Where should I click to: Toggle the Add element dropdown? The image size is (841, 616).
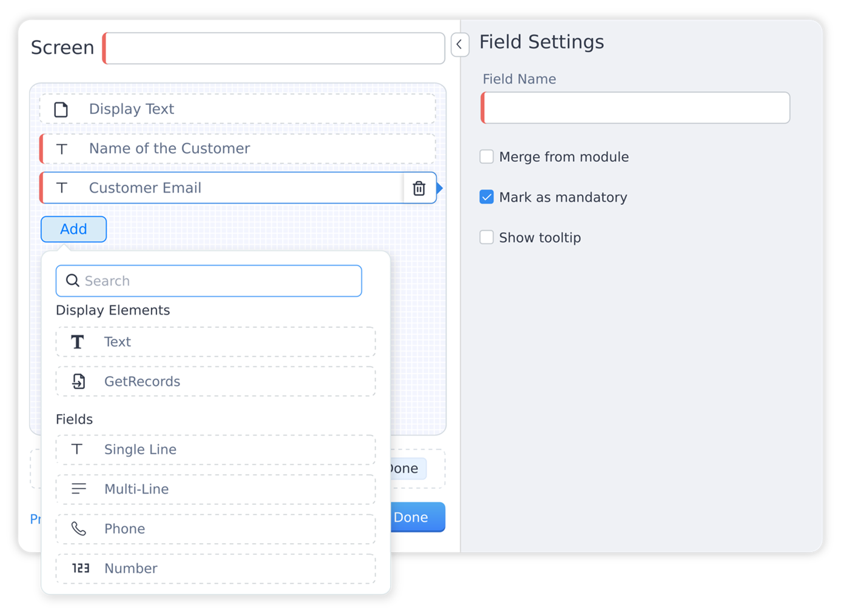(73, 229)
